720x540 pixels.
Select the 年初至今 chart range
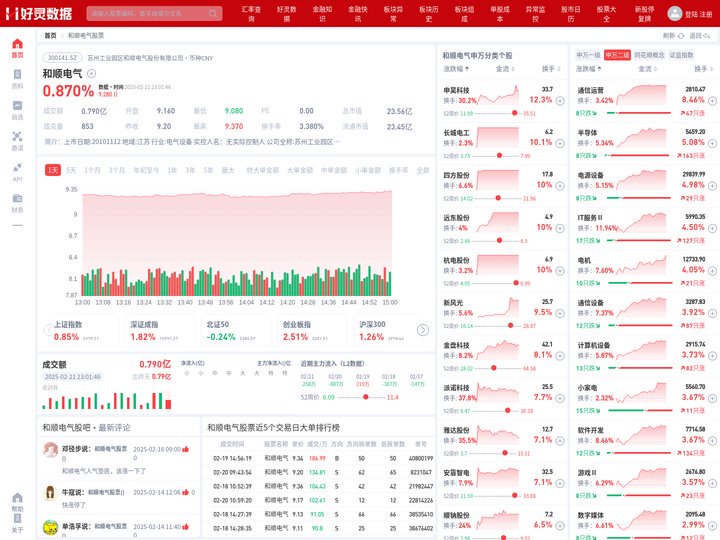tap(146, 170)
